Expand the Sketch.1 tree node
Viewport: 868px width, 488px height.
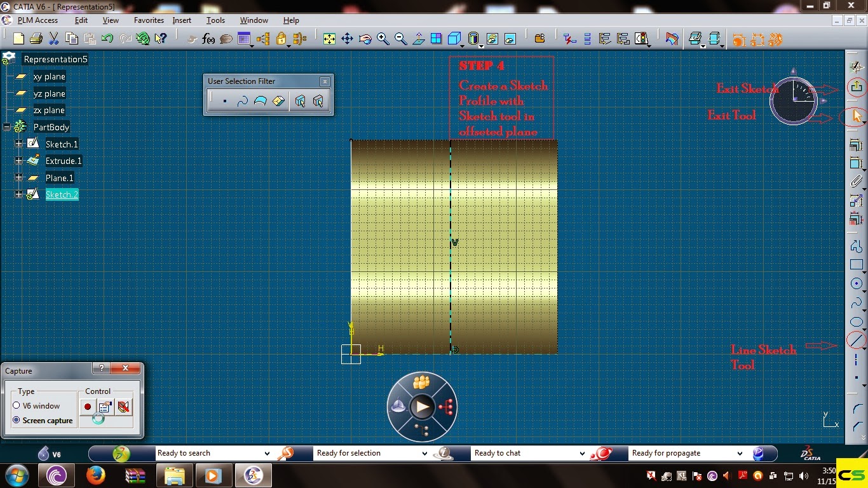(x=19, y=144)
